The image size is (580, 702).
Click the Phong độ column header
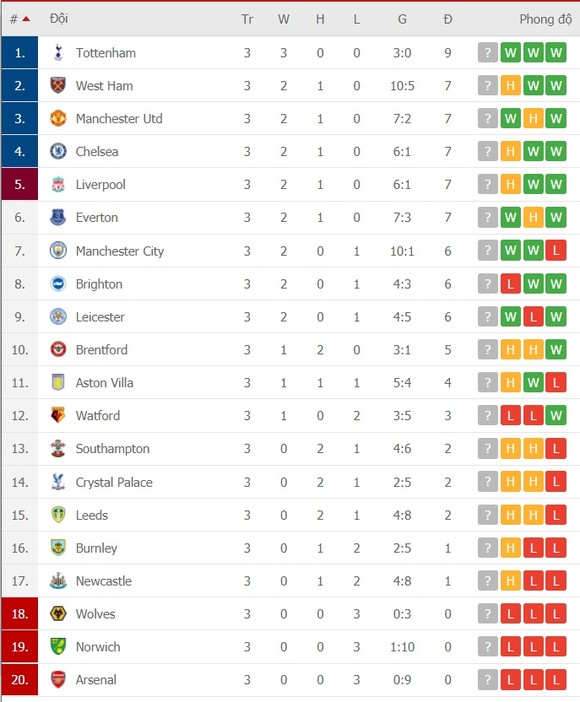point(546,19)
